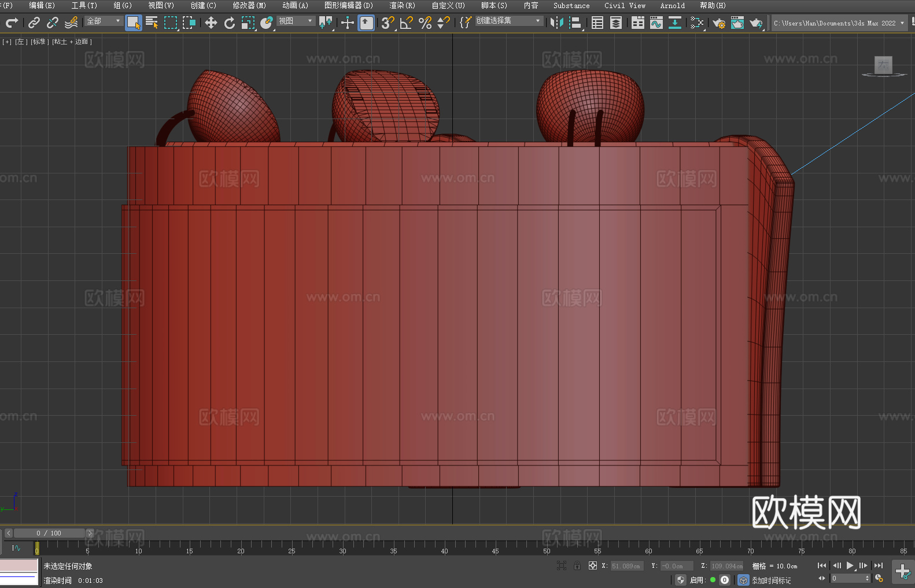Screen dimensions: 915x588
Task: Open the 渲染(R) menu
Action: point(402,5)
